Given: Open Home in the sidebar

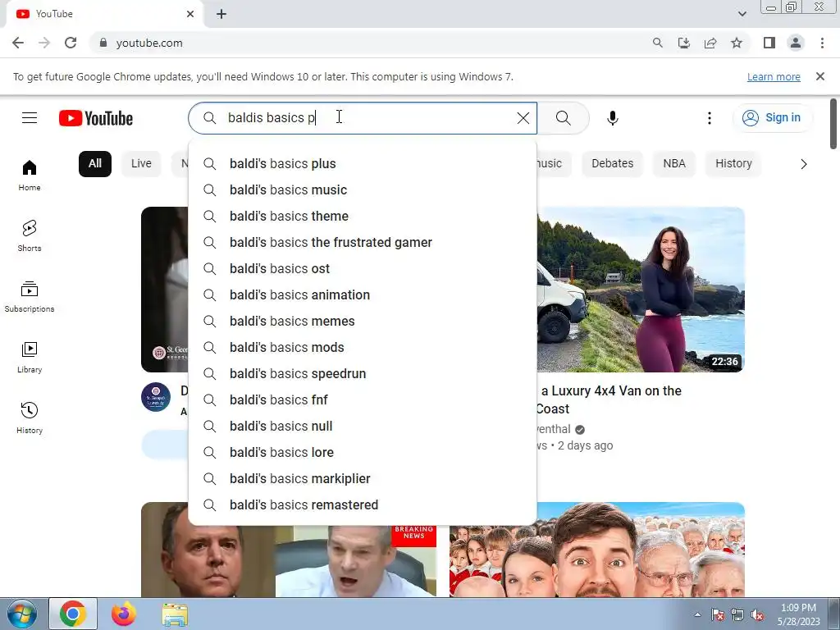Looking at the screenshot, I should coord(30,176).
